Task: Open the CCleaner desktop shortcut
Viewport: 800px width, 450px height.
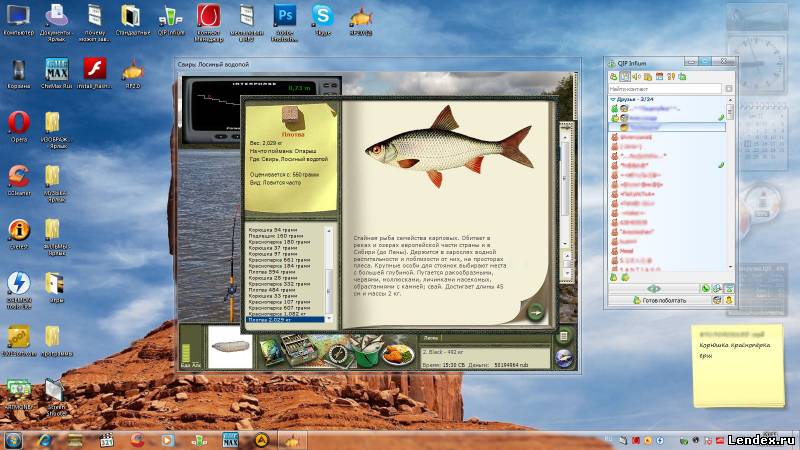Action: click(19, 180)
